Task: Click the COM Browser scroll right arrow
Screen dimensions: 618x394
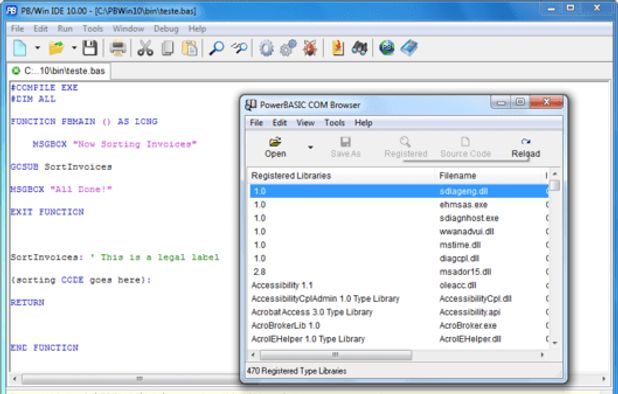Action: coord(542,355)
